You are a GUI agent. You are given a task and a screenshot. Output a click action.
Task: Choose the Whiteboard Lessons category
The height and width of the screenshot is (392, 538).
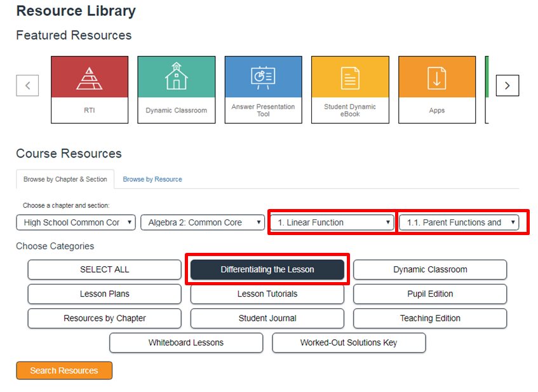[186, 342]
